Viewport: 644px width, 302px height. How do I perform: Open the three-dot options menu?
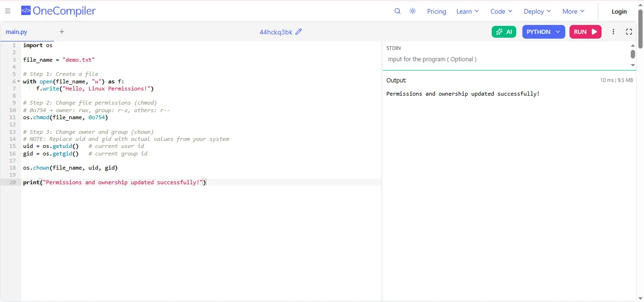point(613,32)
